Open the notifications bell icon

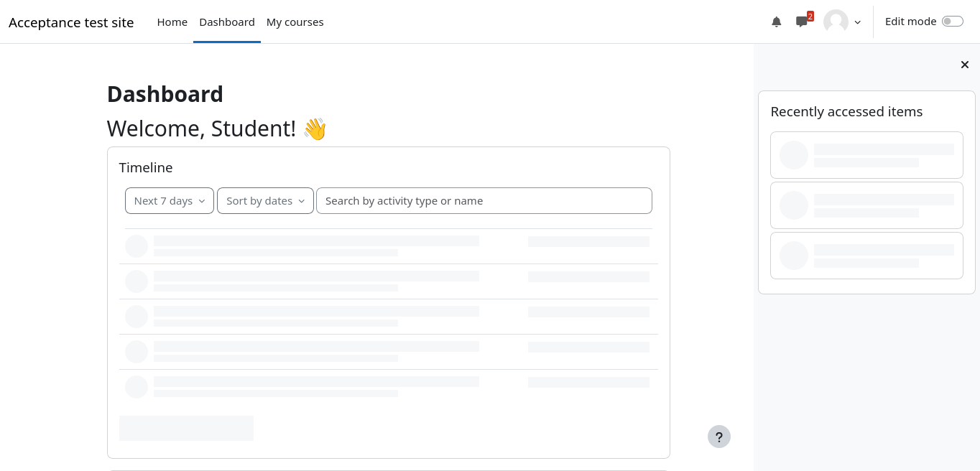click(x=776, y=22)
